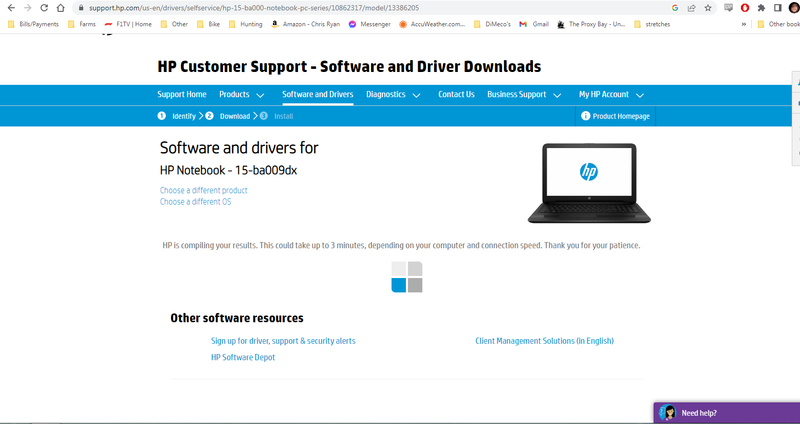This screenshot has height=424, width=800.
Task: Show more bookmarks with the double chevron
Action: [744, 24]
